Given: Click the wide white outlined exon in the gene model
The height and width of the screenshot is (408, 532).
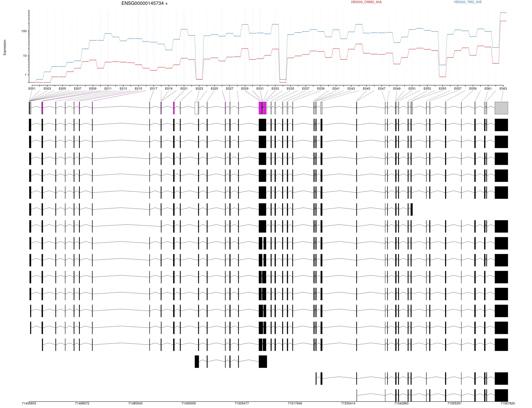Looking at the screenshot, I should pyautogui.click(x=196, y=108).
